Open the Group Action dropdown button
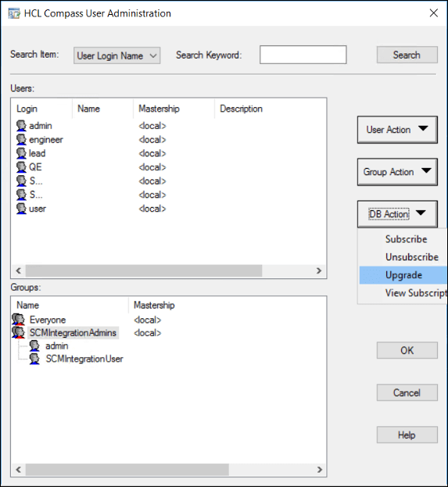448x487 pixels. point(397,172)
